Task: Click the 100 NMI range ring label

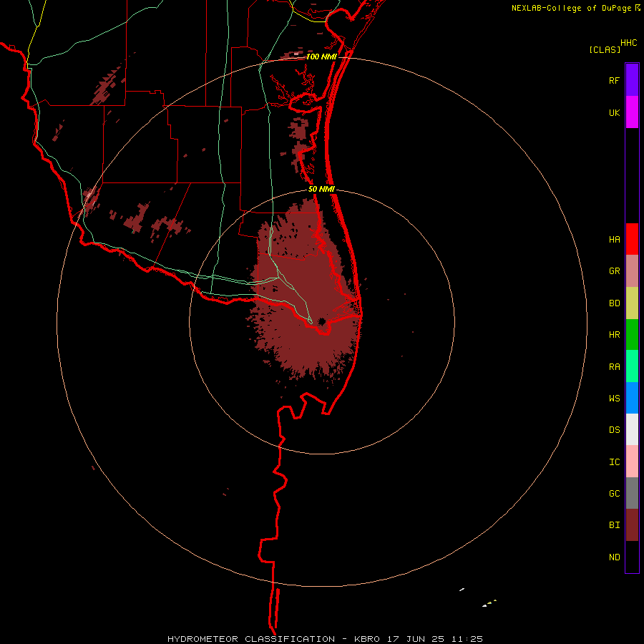Action: (x=321, y=57)
